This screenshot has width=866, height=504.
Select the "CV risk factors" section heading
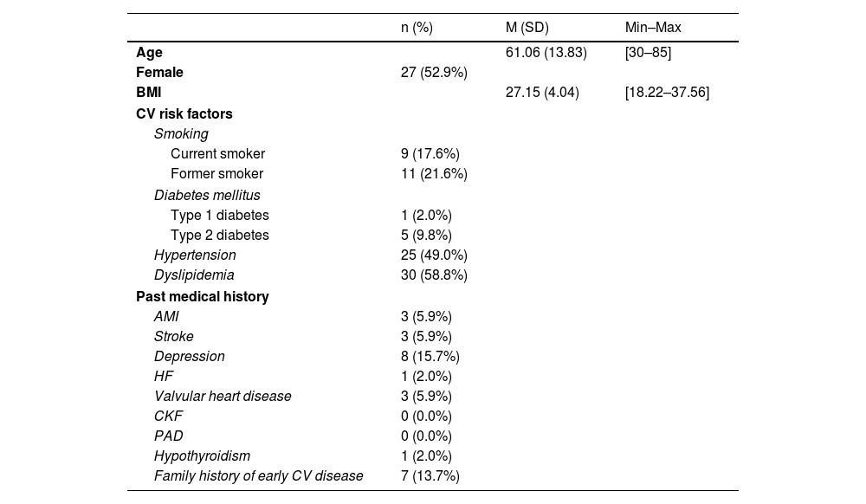click(184, 113)
